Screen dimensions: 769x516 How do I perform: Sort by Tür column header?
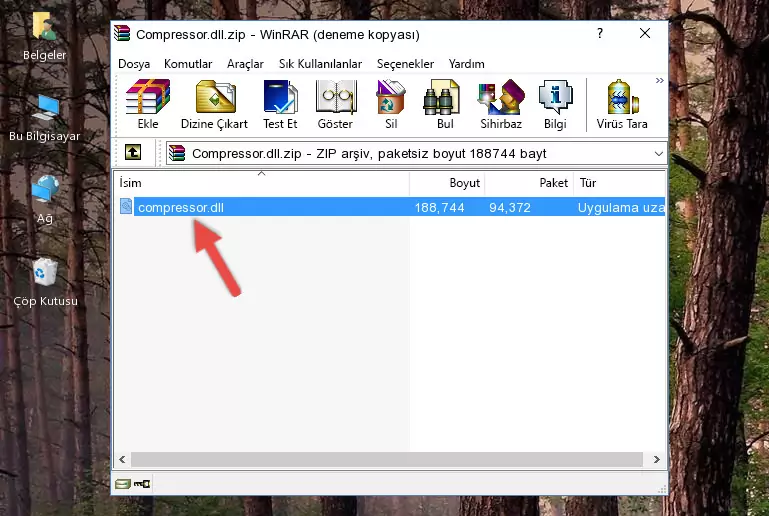(619, 183)
